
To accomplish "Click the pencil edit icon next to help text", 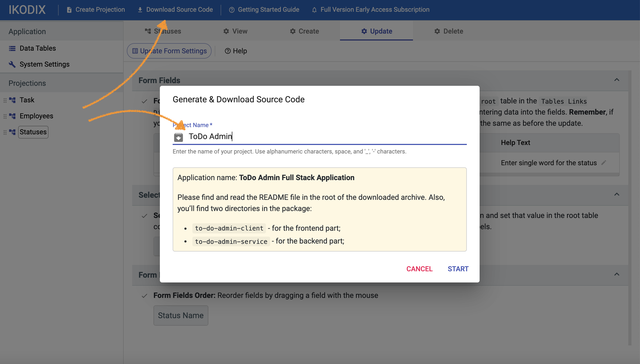I will [x=604, y=163].
